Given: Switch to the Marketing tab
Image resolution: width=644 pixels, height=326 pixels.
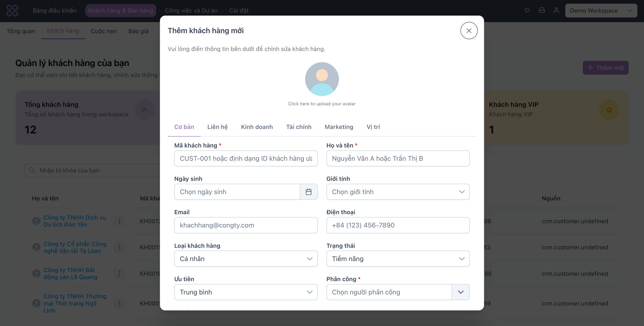Looking at the screenshot, I should coord(339,127).
